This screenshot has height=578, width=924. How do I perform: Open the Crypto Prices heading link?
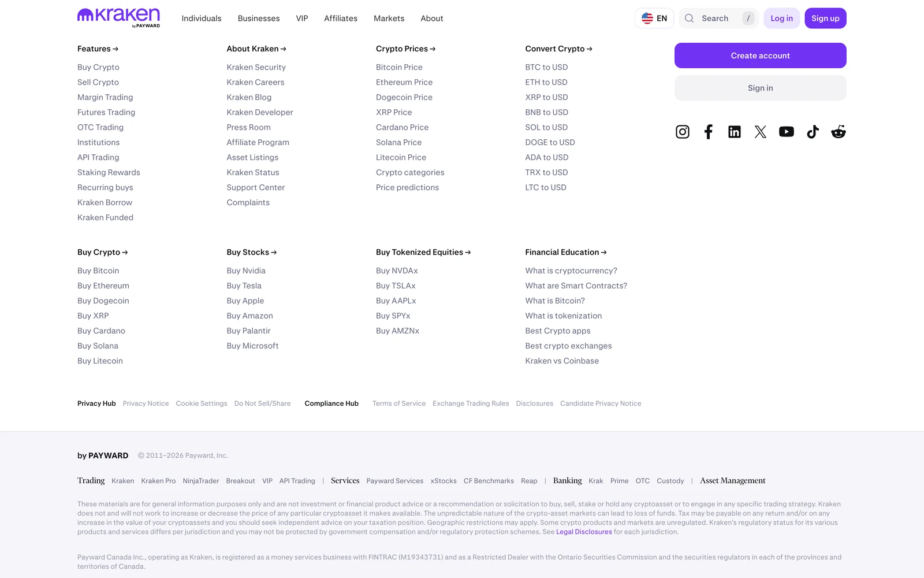pyautogui.click(x=405, y=49)
